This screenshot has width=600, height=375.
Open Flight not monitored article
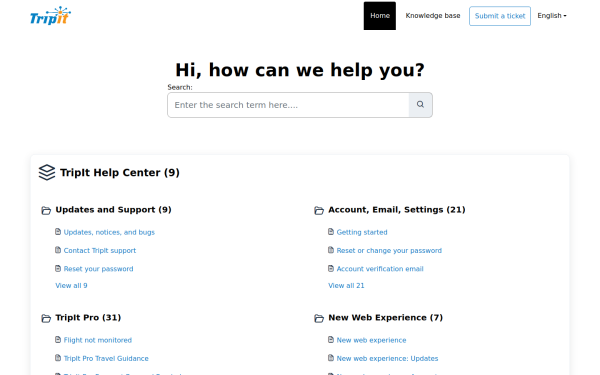point(98,340)
